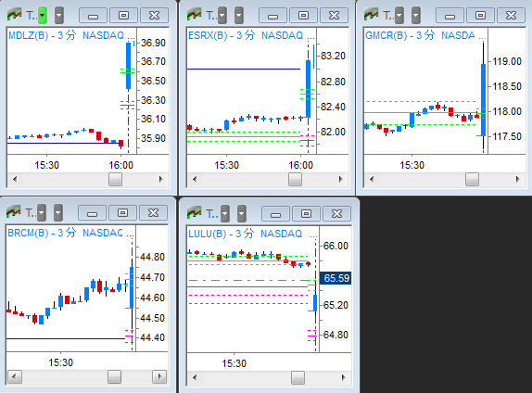Open the second dropdown in the BRCM window title
This screenshot has height=393, width=532.
pyautogui.click(x=58, y=213)
